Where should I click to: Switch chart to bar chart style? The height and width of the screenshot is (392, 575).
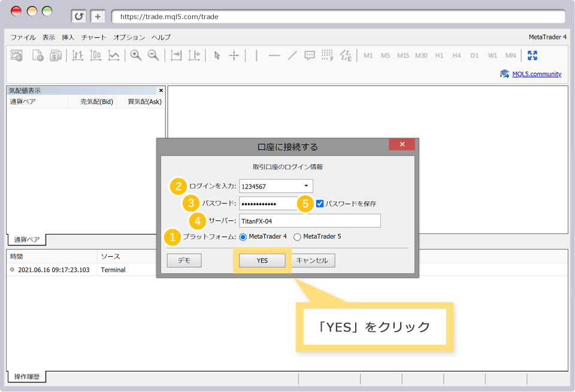pos(78,56)
